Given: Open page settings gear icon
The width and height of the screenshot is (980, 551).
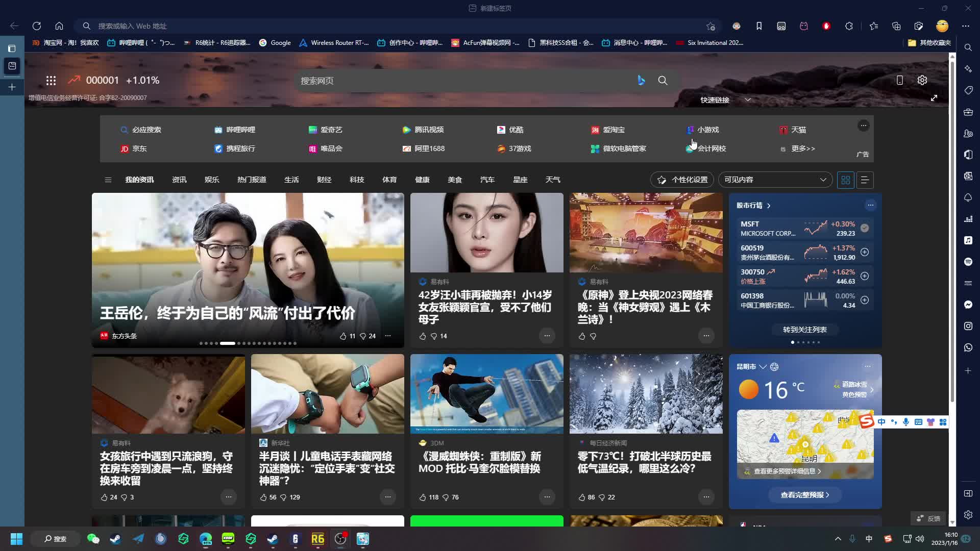Looking at the screenshot, I should 922,80.
